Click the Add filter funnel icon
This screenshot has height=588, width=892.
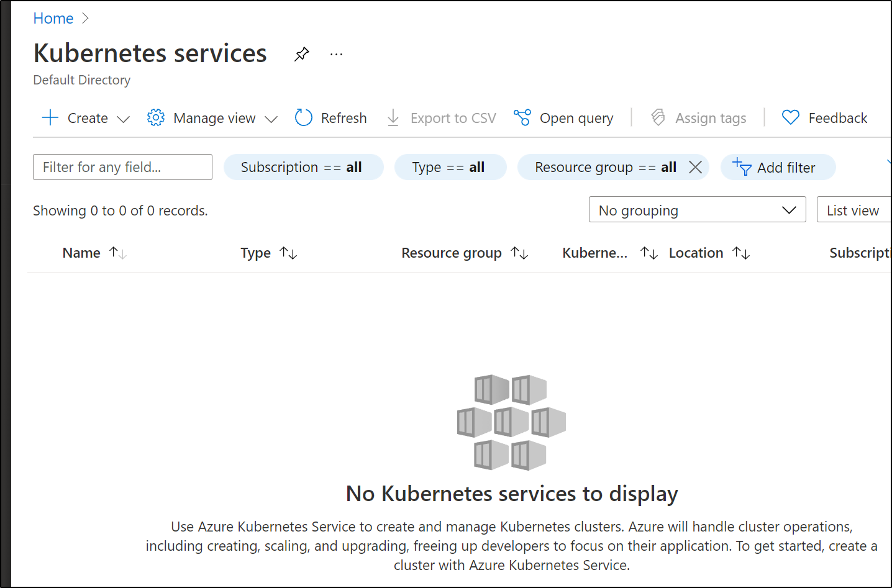tap(742, 166)
